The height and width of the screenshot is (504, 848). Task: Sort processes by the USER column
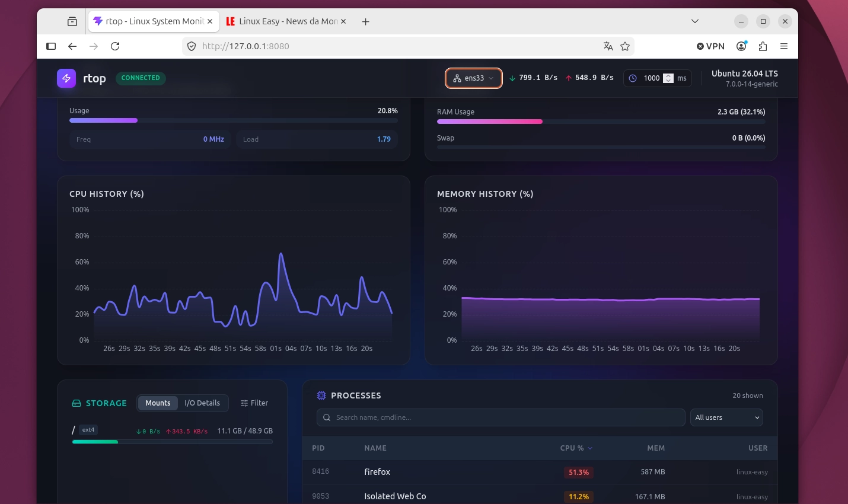pyautogui.click(x=758, y=448)
